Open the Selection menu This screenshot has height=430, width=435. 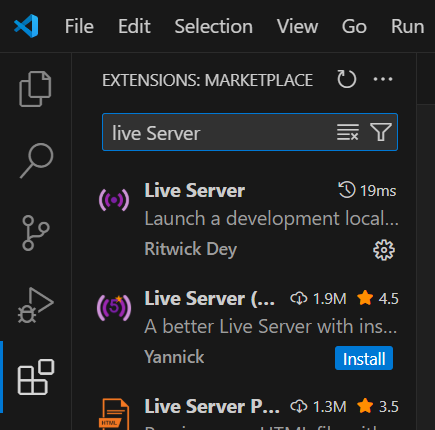click(x=214, y=26)
